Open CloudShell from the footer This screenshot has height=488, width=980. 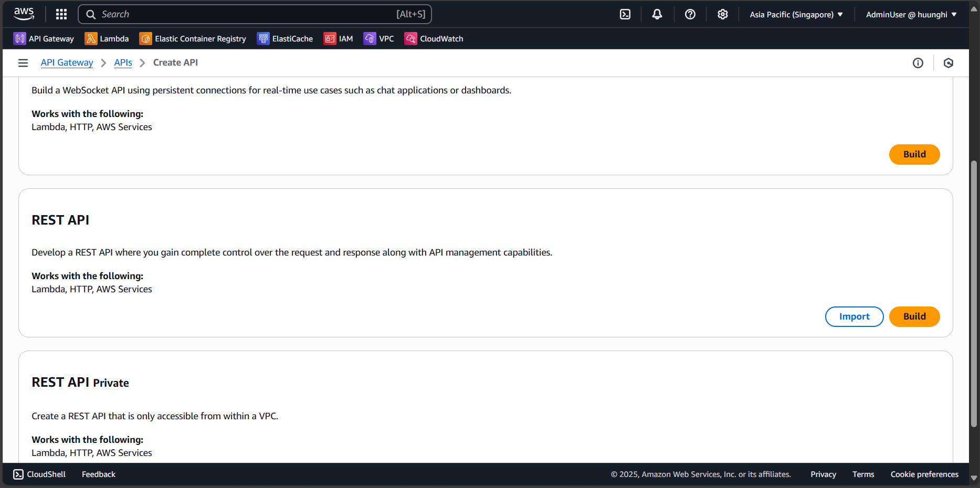tap(40, 474)
